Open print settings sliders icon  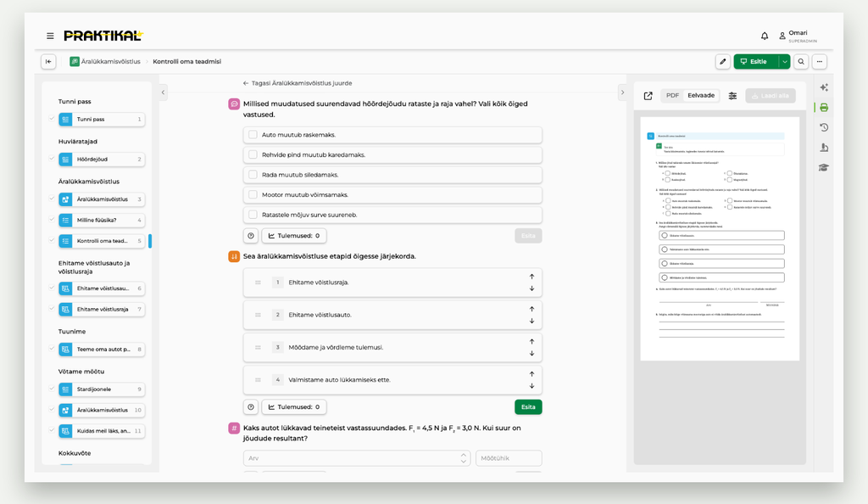tap(732, 96)
